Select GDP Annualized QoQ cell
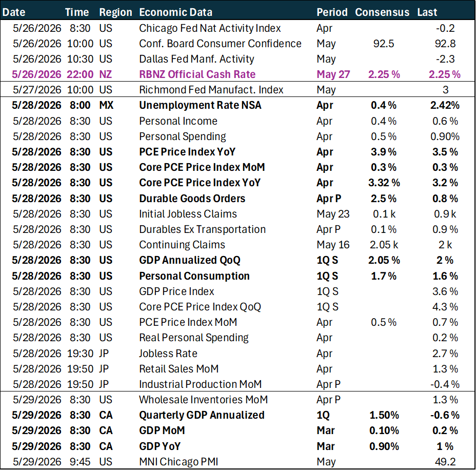476x470 pixels. [189, 260]
